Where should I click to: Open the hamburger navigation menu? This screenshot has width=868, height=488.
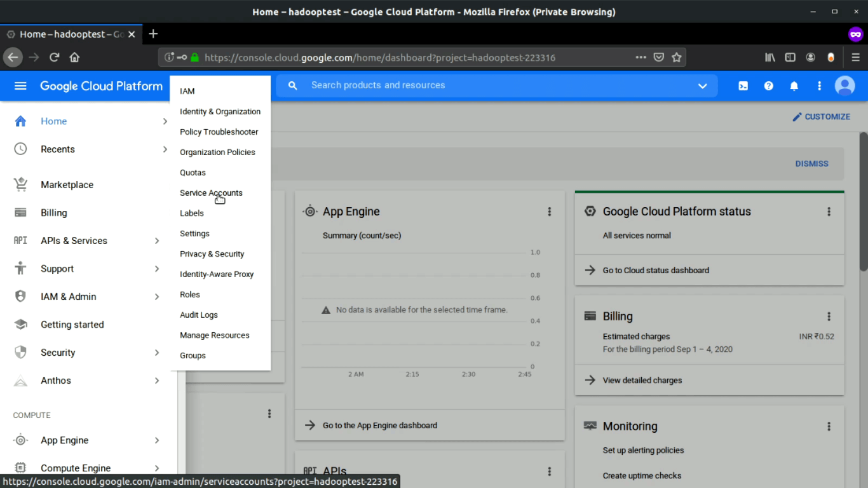coord(20,86)
